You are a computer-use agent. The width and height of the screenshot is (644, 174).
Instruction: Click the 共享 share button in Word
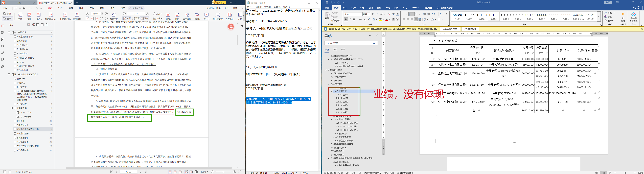(637, 8)
